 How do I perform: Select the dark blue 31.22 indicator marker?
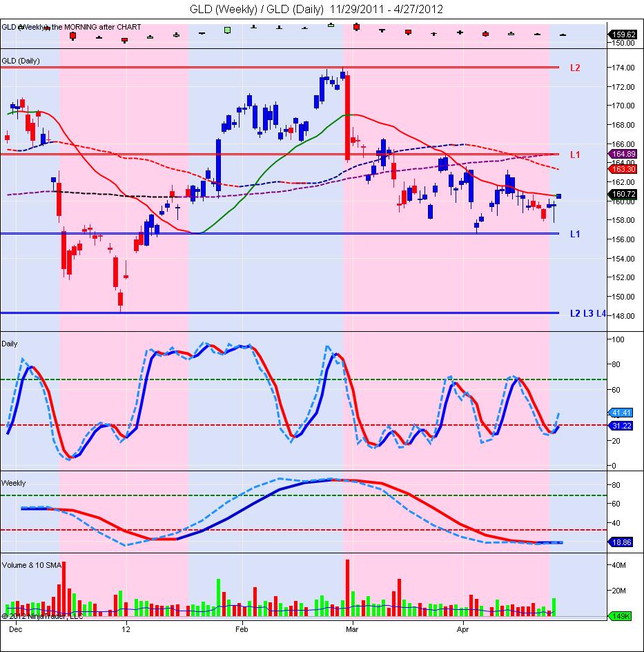(x=621, y=426)
